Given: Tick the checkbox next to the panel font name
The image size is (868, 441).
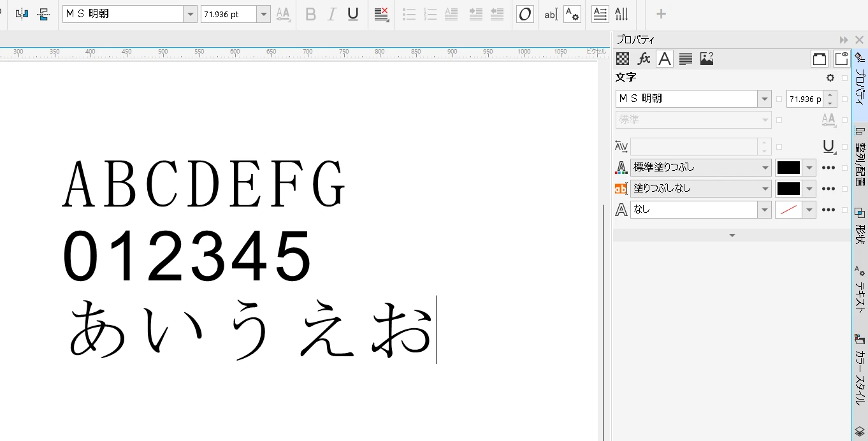Looking at the screenshot, I should (779, 99).
